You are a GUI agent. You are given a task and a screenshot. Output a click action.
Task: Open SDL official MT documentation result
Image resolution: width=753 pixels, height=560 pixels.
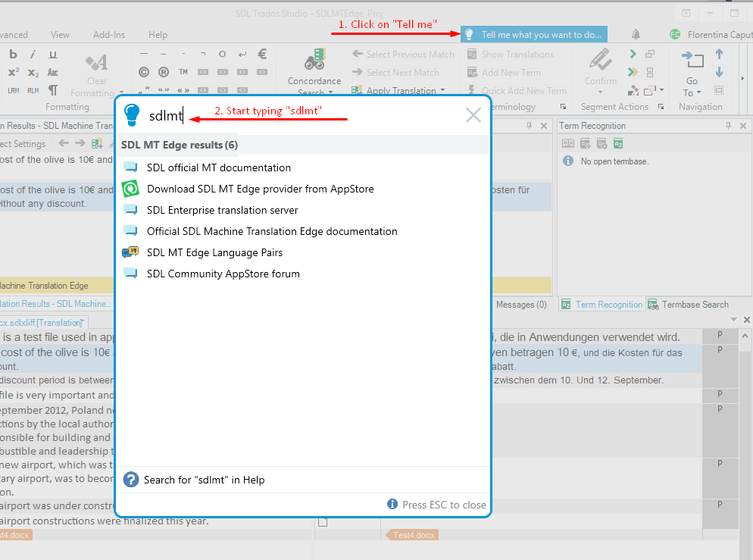point(218,167)
